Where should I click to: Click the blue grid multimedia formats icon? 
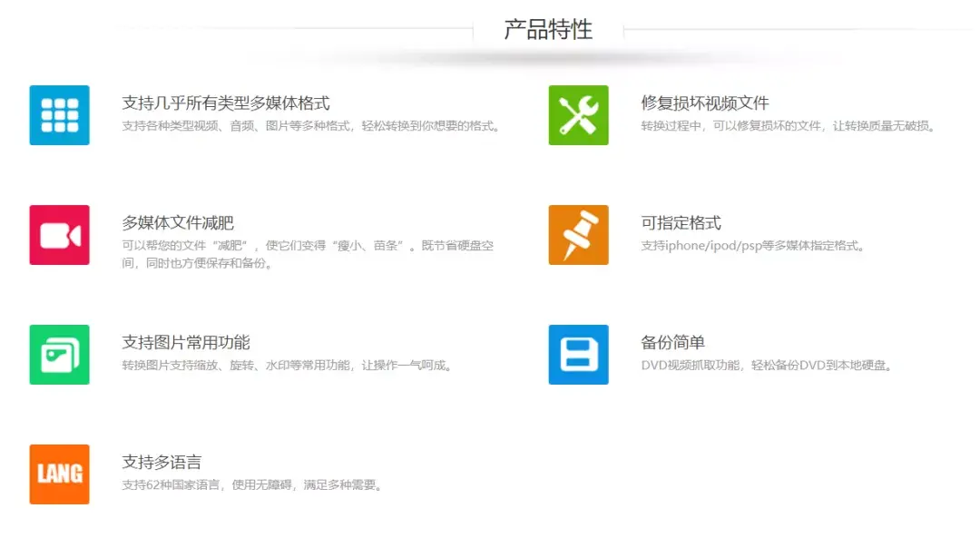click(59, 115)
